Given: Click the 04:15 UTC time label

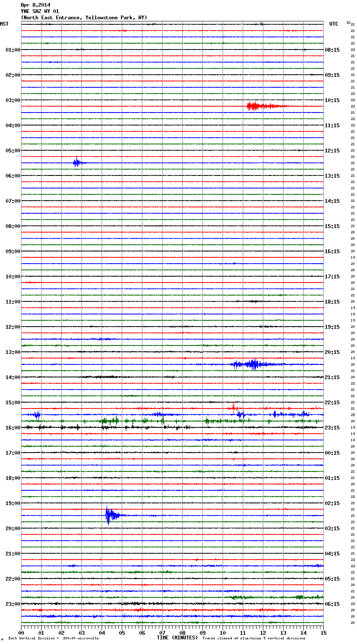Looking at the screenshot, I should (x=332, y=554).
